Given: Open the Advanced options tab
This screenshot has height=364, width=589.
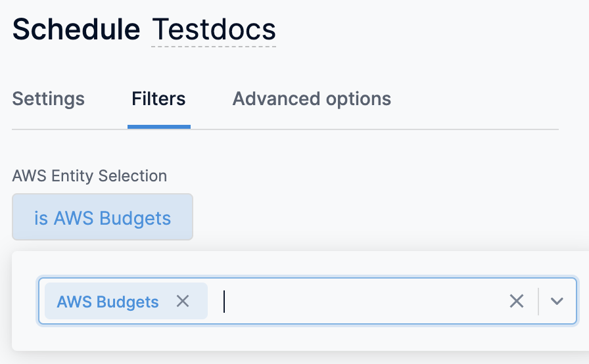Looking at the screenshot, I should tap(312, 99).
